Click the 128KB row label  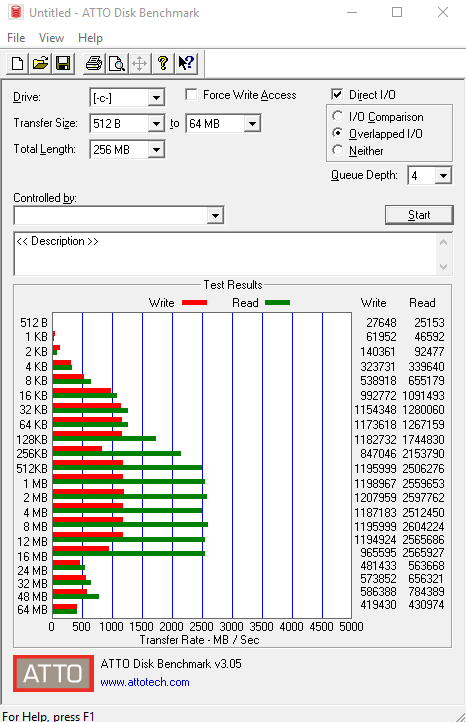point(32,440)
